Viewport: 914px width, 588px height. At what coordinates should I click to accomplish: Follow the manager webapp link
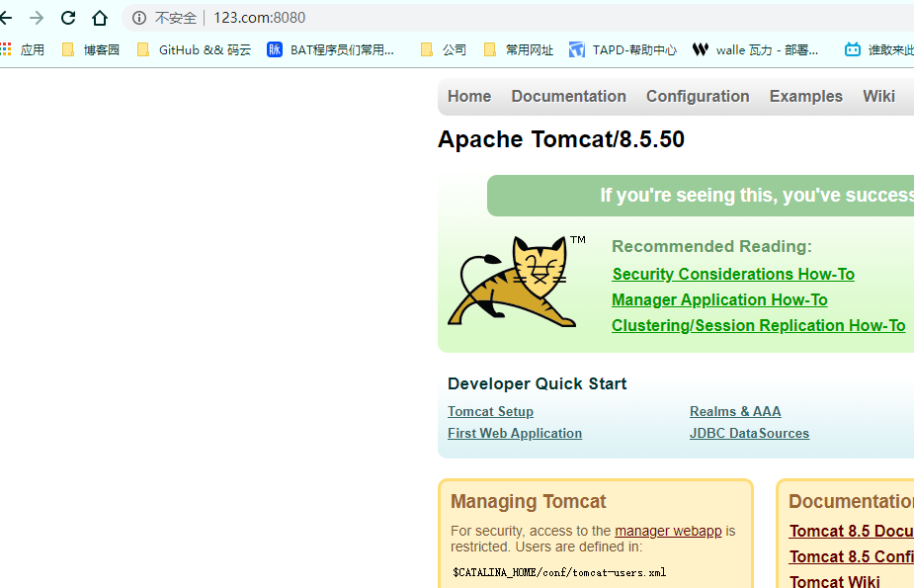tap(668, 531)
